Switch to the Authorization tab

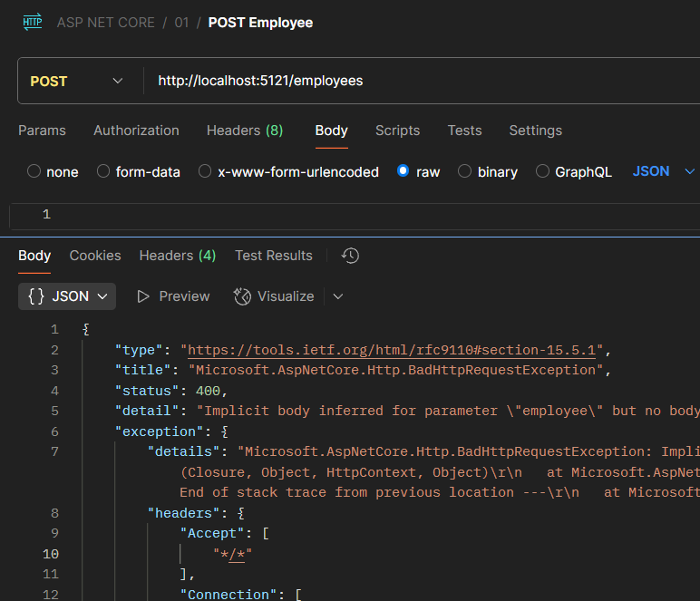(x=136, y=131)
